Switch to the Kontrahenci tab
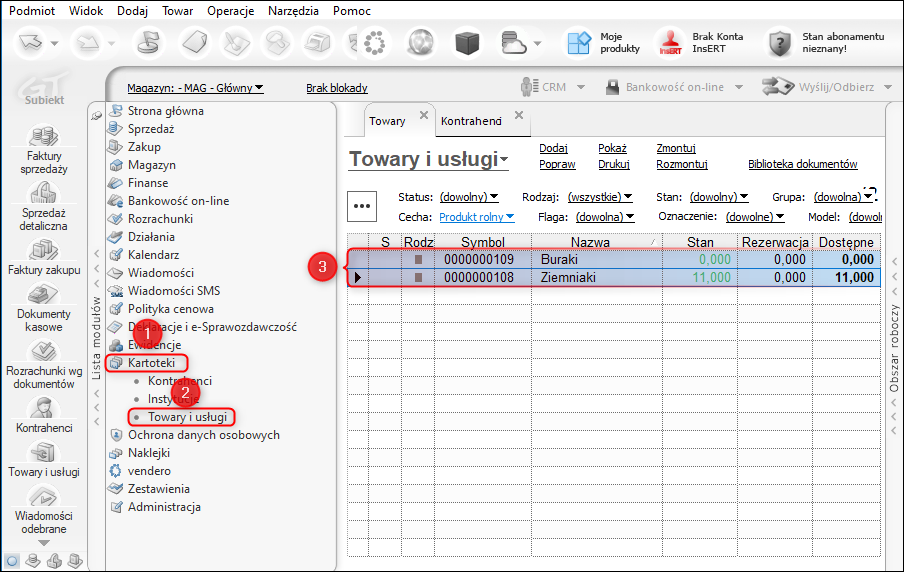 pyautogui.click(x=471, y=121)
